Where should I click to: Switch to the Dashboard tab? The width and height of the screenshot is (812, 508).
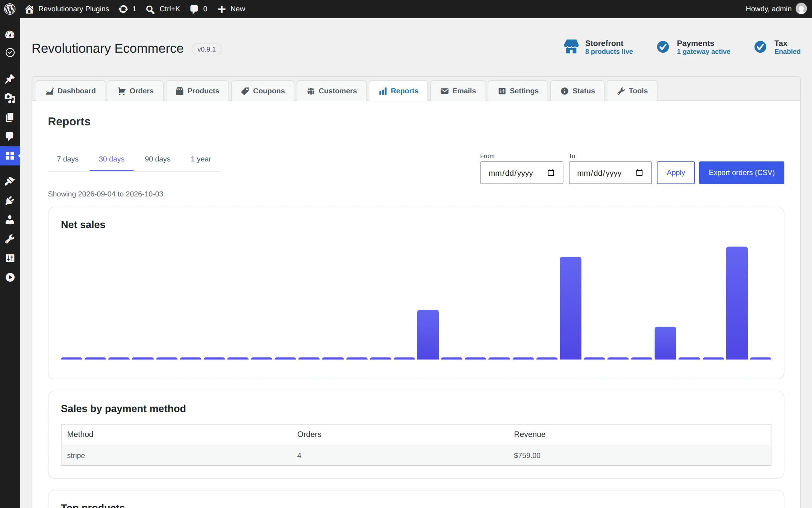tap(71, 91)
